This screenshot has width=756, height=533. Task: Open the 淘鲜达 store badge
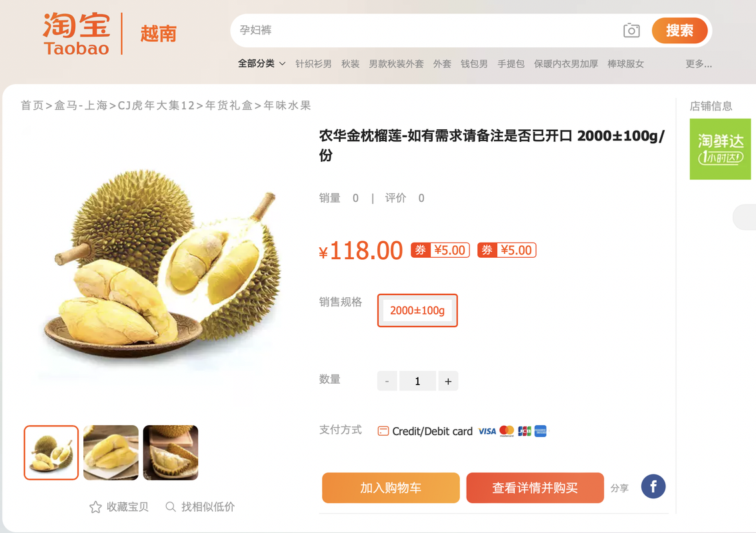point(720,149)
